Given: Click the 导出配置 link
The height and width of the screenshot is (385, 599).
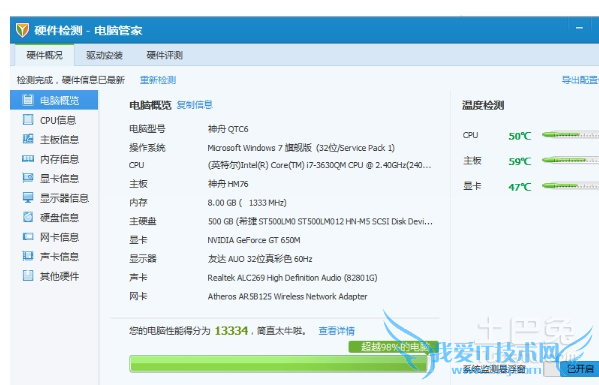Looking at the screenshot, I should pyautogui.click(x=580, y=80).
